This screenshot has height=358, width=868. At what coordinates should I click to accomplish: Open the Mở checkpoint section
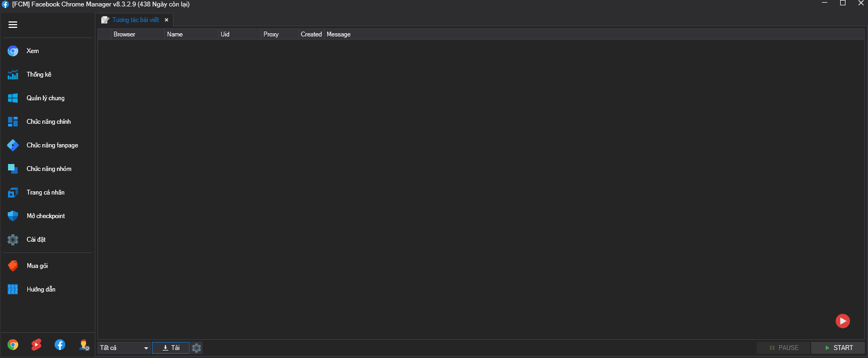pyautogui.click(x=46, y=216)
